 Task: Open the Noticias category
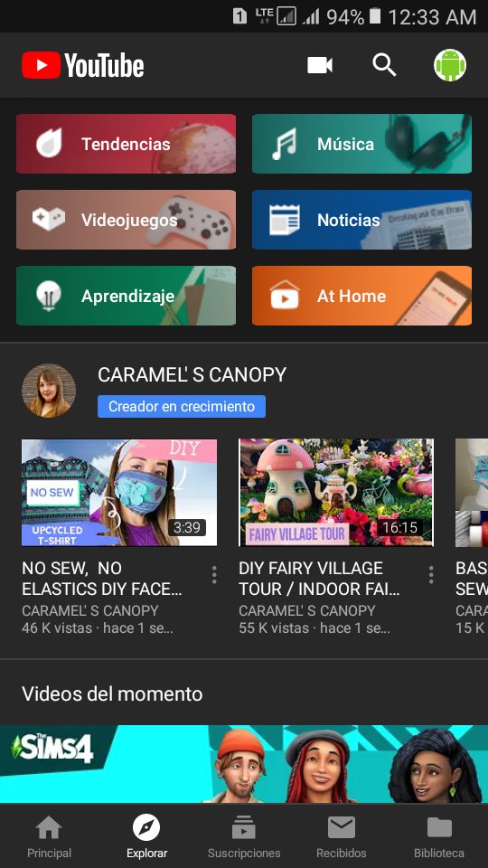361,220
